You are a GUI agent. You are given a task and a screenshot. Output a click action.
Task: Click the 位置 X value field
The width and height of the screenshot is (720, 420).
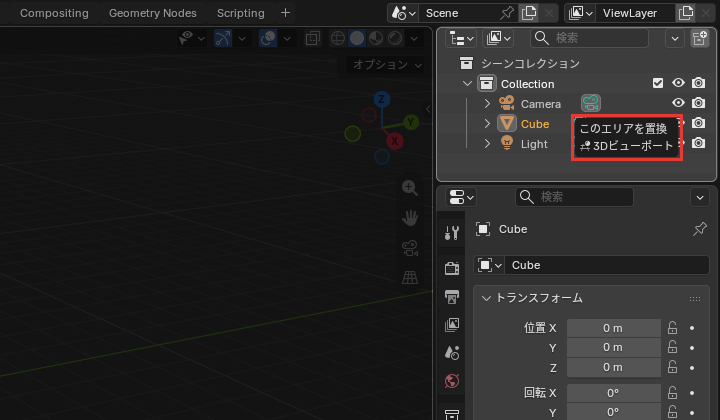(x=613, y=328)
